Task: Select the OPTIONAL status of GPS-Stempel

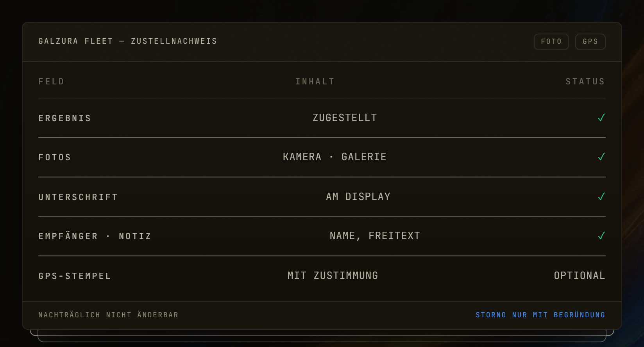Action: pos(580,275)
